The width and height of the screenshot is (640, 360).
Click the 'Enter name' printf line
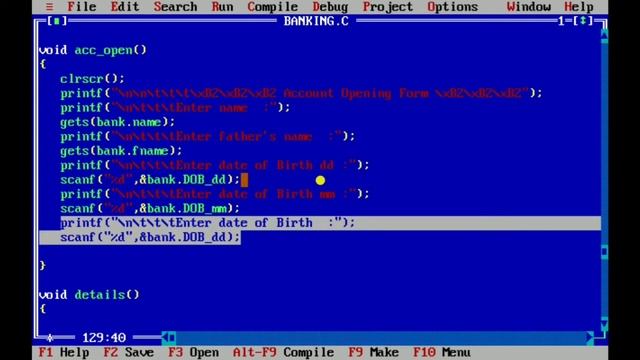pyautogui.click(x=175, y=108)
